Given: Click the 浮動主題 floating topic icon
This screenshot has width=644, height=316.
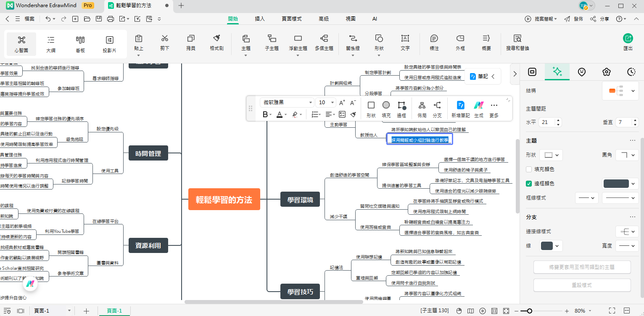Looking at the screenshot, I should [298, 43].
